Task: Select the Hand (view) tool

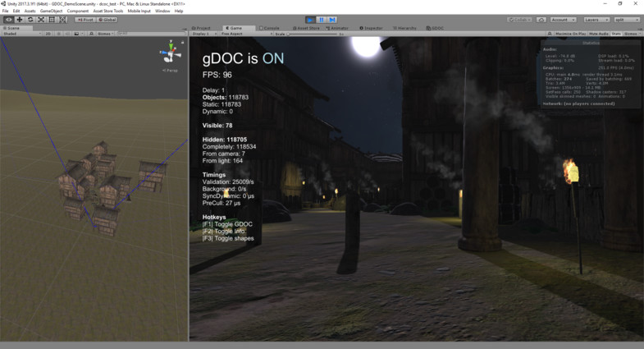Action: coord(8,20)
